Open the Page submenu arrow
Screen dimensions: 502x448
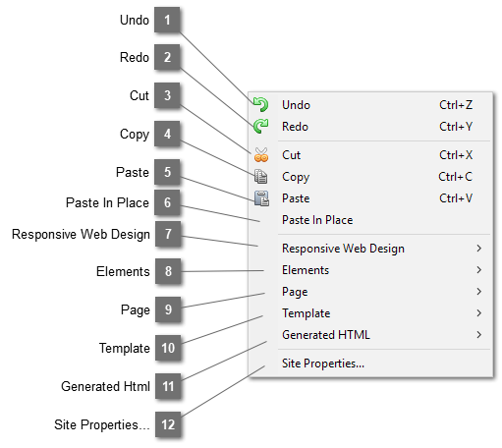479,292
